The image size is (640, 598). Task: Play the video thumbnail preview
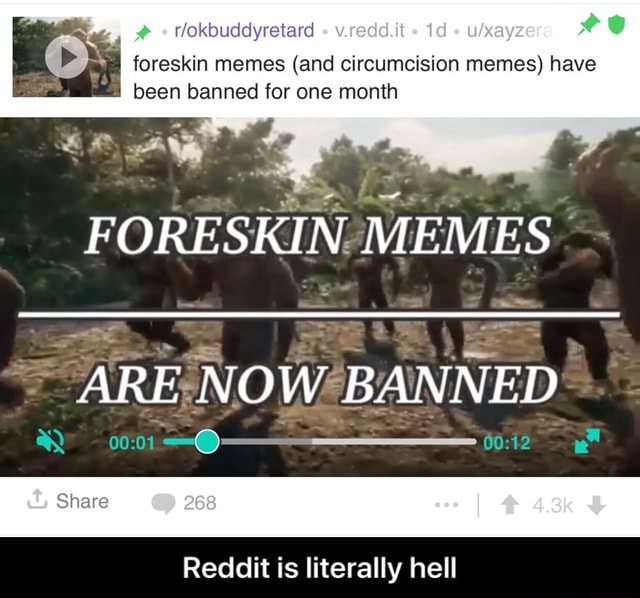[66, 57]
